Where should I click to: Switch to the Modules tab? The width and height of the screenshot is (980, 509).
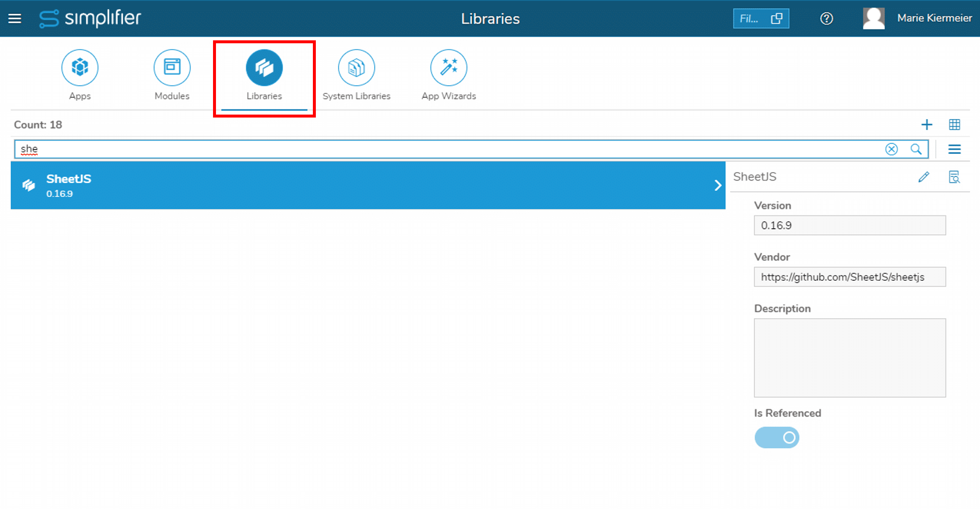coord(172,75)
